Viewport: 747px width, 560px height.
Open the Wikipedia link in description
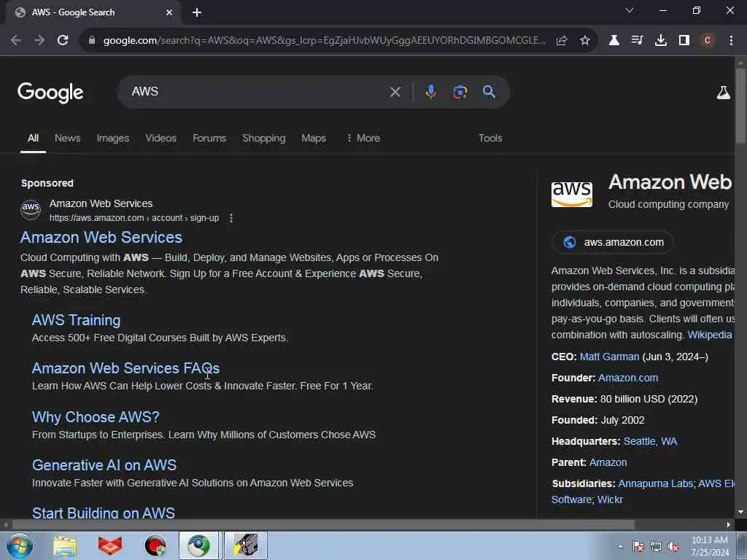(709, 335)
